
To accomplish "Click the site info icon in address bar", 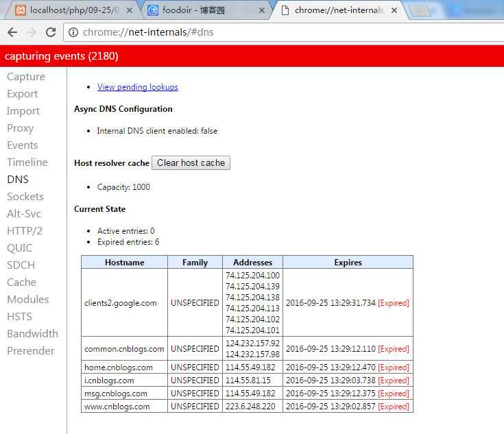I will click(x=73, y=32).
